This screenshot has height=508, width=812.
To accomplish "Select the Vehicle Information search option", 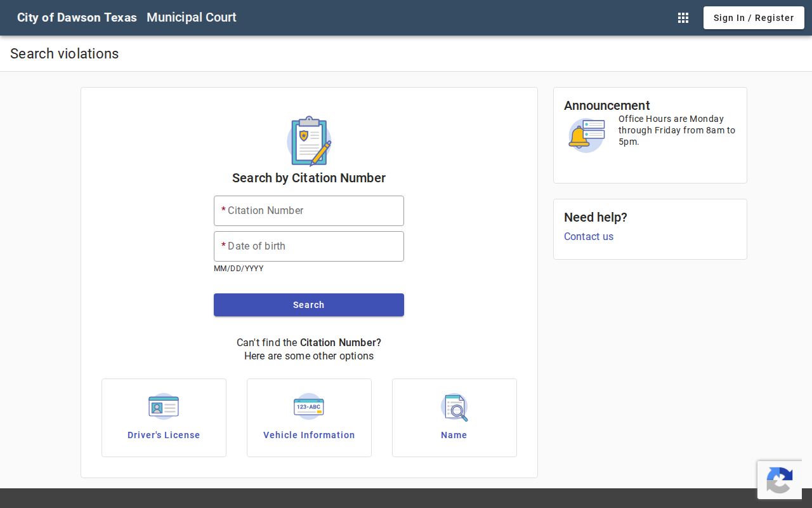I will click(x=309, y=418).
